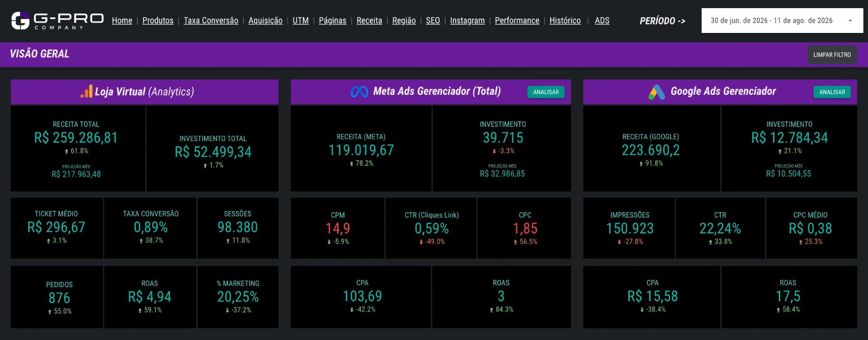Select Google projeção mês R$ 10.504,55

pyautogui.click(x=788, y=174)
